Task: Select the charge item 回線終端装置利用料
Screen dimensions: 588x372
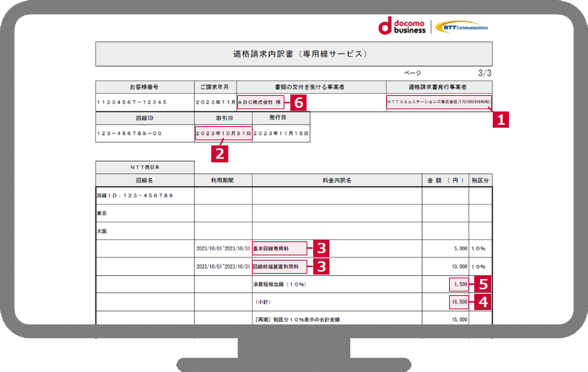Action: pyautogui.click(x=276, y=266)
